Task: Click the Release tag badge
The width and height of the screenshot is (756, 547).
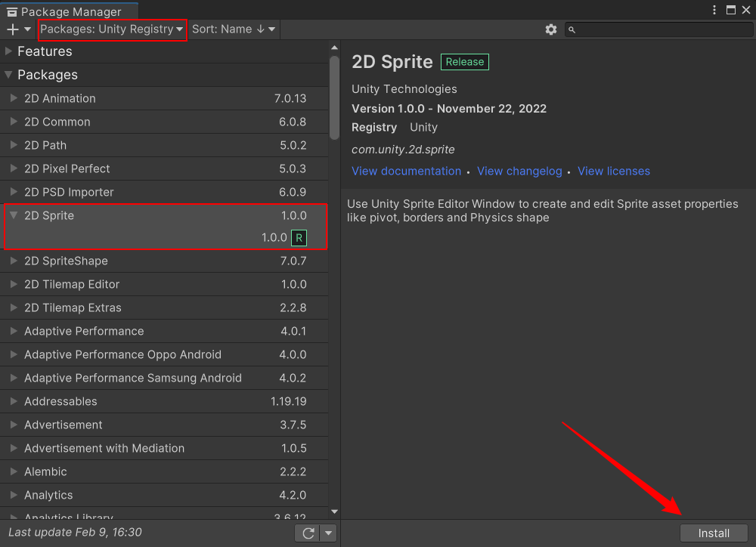Action: [465, 62]
